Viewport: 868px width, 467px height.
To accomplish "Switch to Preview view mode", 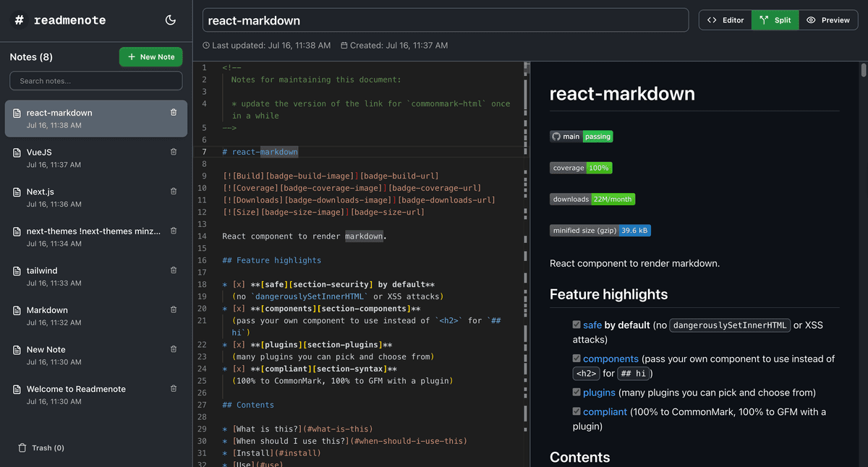I will coord(828,20).
